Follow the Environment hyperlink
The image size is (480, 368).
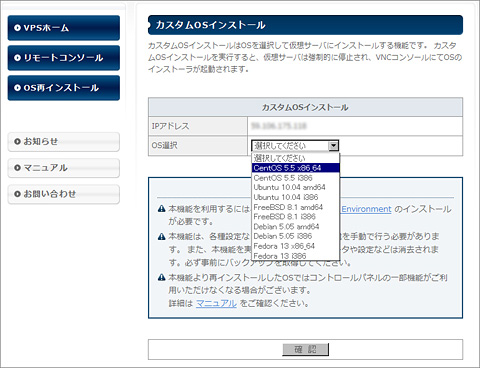[x=366, y=209]
